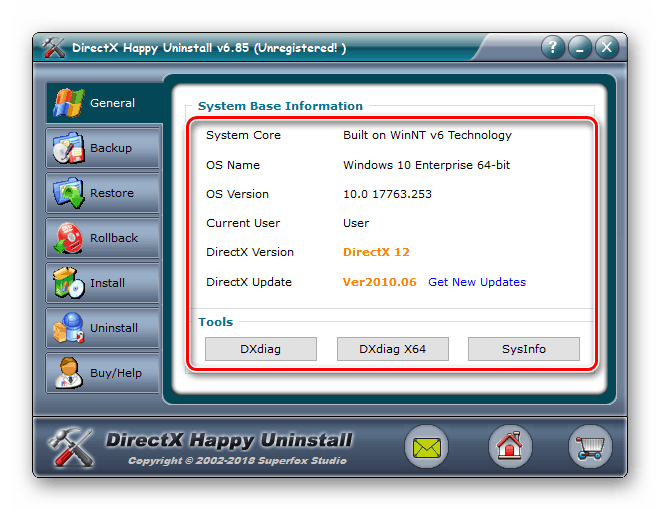Open help with the question mark button
Screen dimensions: 660x510
[553, 47]
